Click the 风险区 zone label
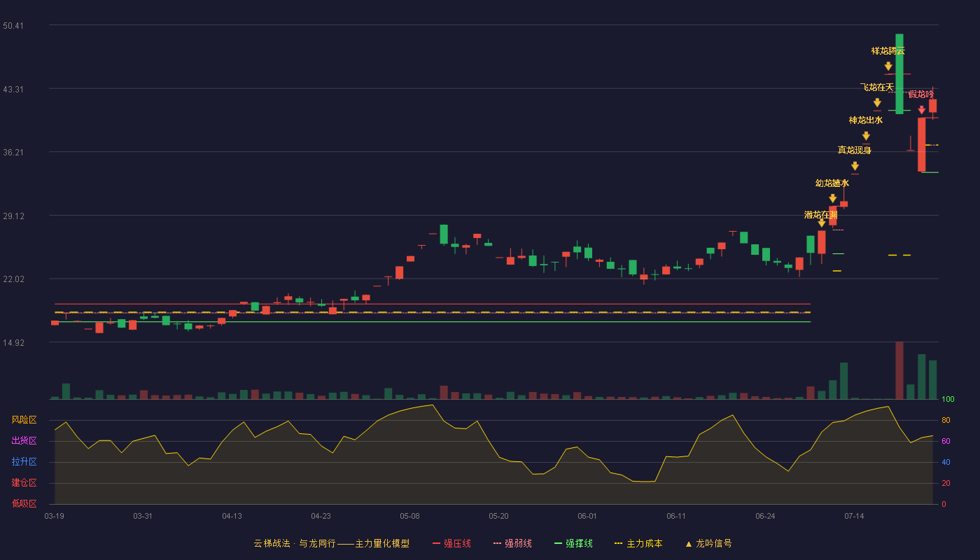Viewport: 980px width, 560px height. coord(24,420)
